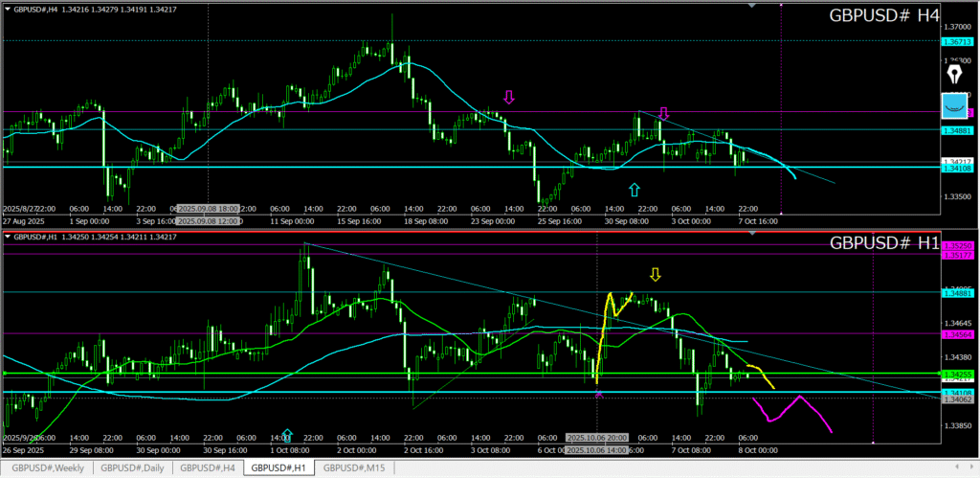Click the 1.36713 price label on H4 axis
Image resolution: width=980 pixels, height=478 pixels.
957,42
